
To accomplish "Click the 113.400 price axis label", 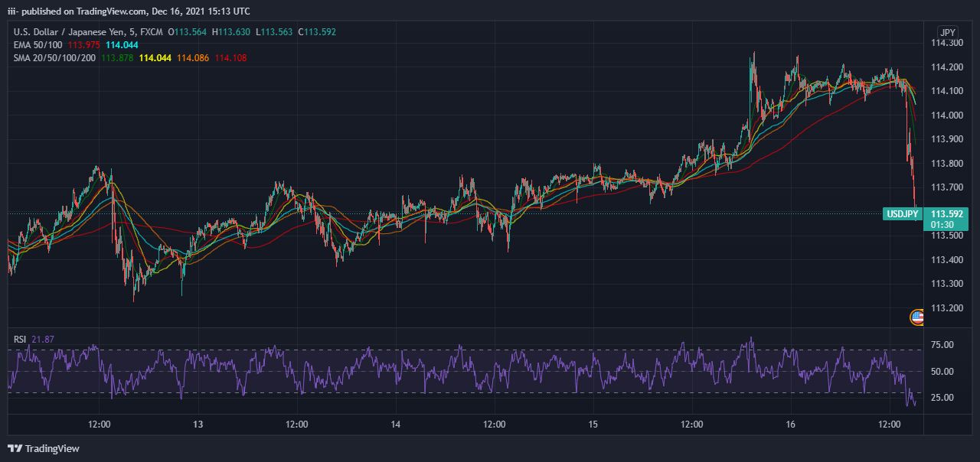I will click(946, 260).
